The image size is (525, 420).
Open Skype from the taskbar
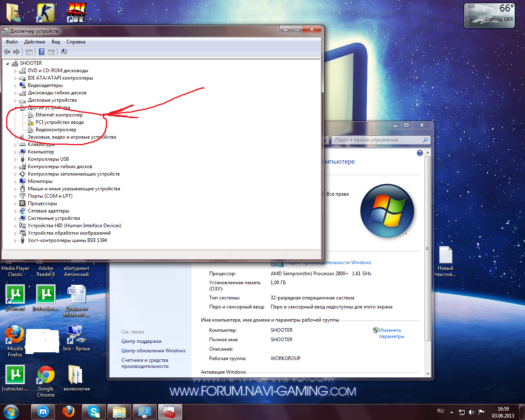coord(94,412)
